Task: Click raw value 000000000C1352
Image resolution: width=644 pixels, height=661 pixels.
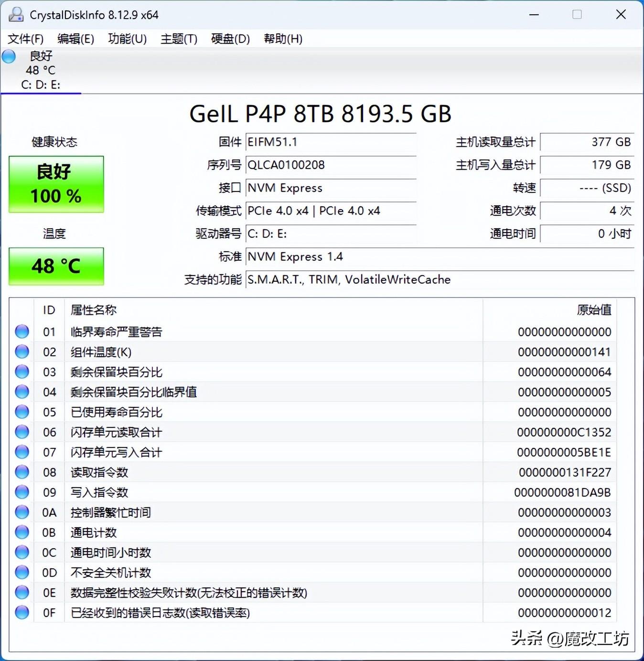Action: tap(564, 432)
